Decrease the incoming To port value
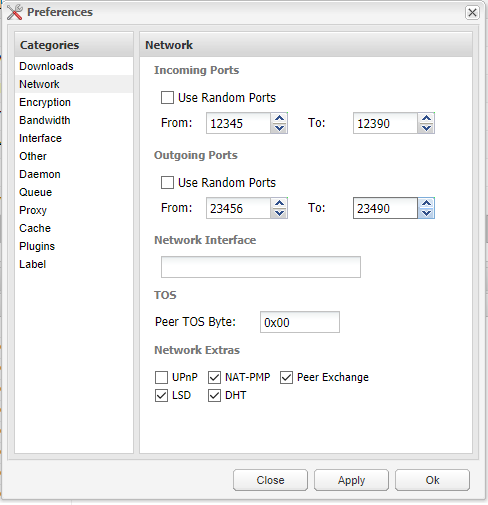 [x=426, y=128]
